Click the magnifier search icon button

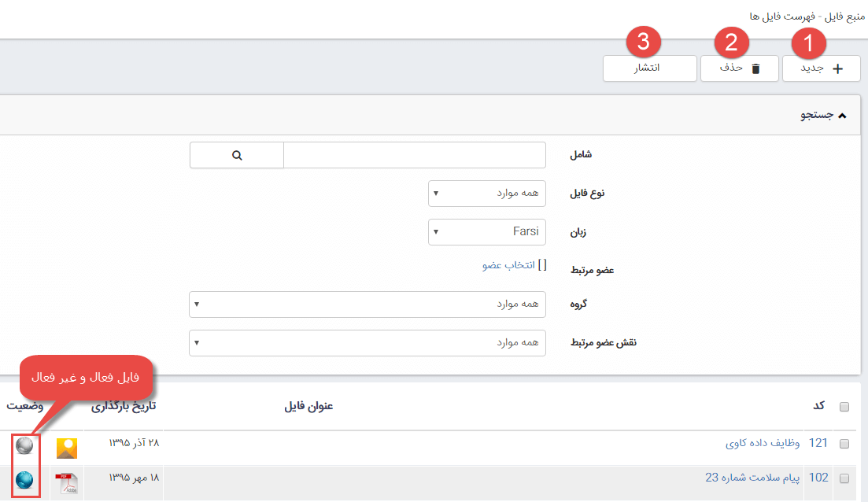236,155
